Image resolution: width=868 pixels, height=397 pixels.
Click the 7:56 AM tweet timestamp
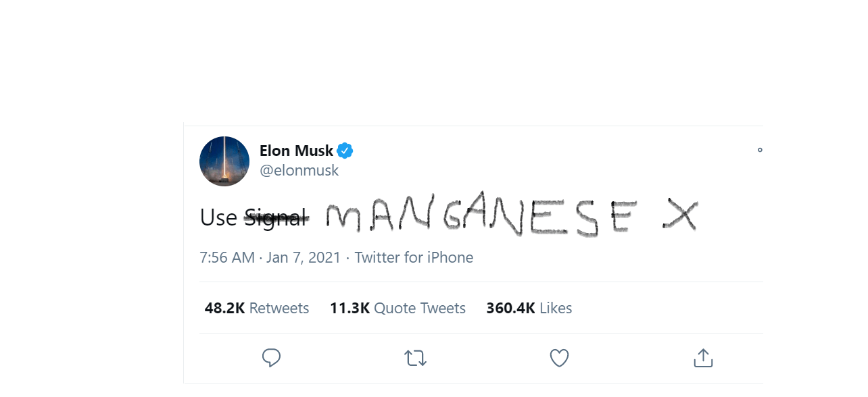pyautogui.click(x=227, y=257)
